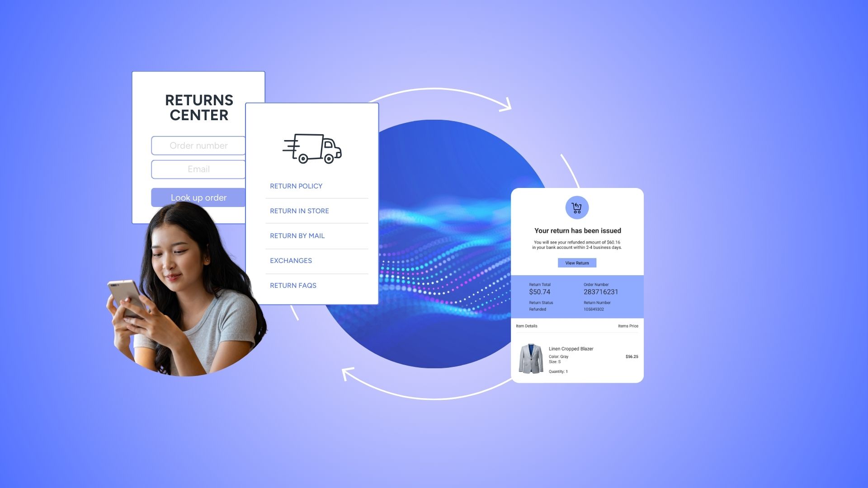Go to RETURN FAQS
Image resolution: width=868 pixels, height=488 pixels.
click(293, 286)
